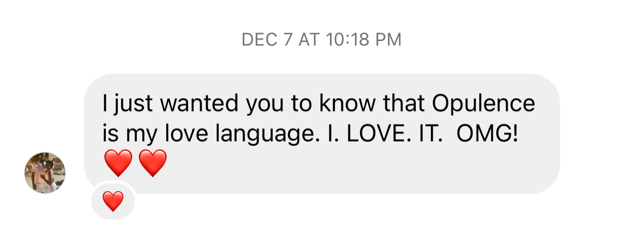
Task: Click the first red heart emoji in message
Action: [118, 163]
